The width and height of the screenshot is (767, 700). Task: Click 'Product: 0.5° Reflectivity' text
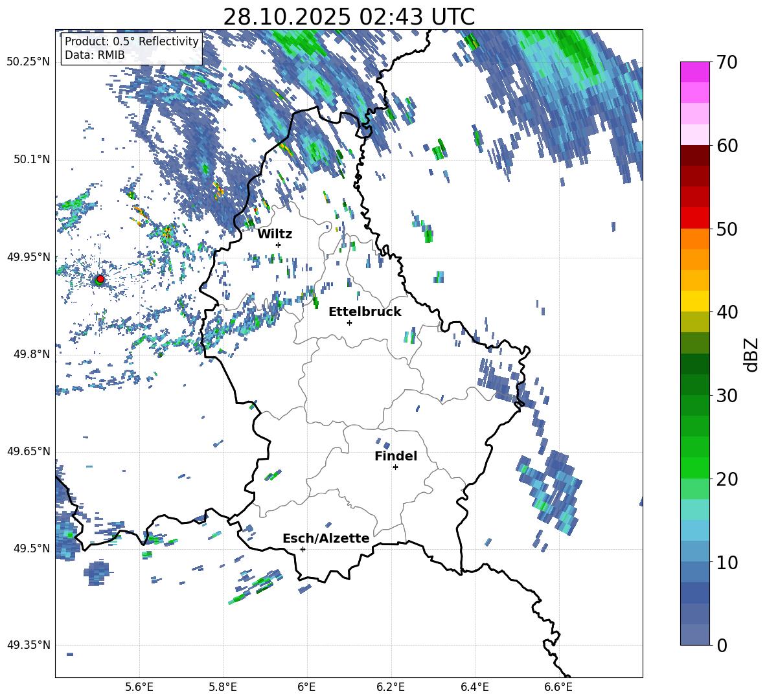tap(132, 41)
